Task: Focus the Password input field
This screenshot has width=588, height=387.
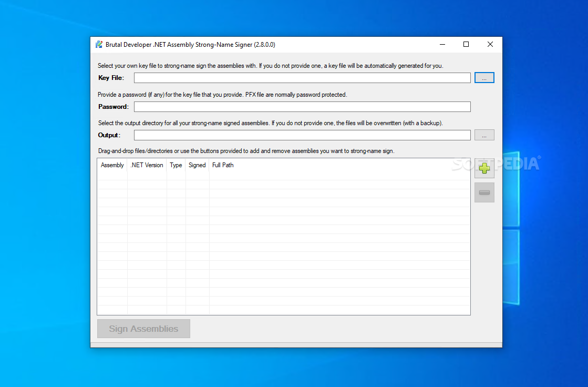Action: pos(302,107)
